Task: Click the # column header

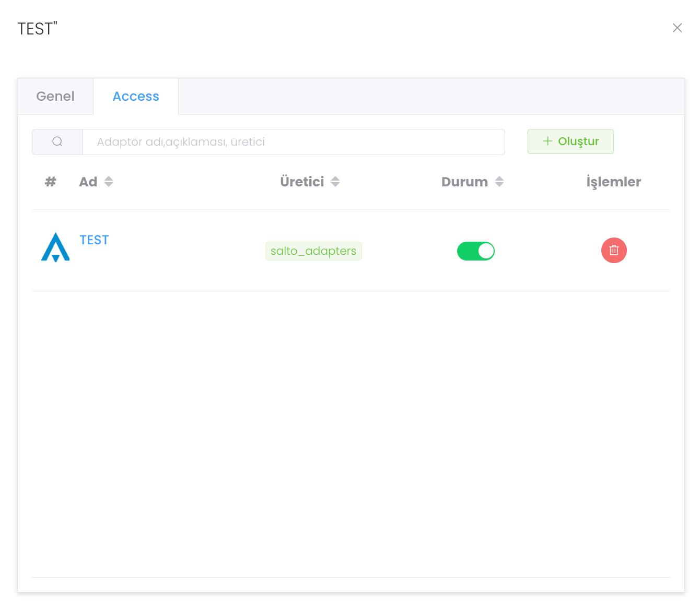Action: tap(50, 182)
